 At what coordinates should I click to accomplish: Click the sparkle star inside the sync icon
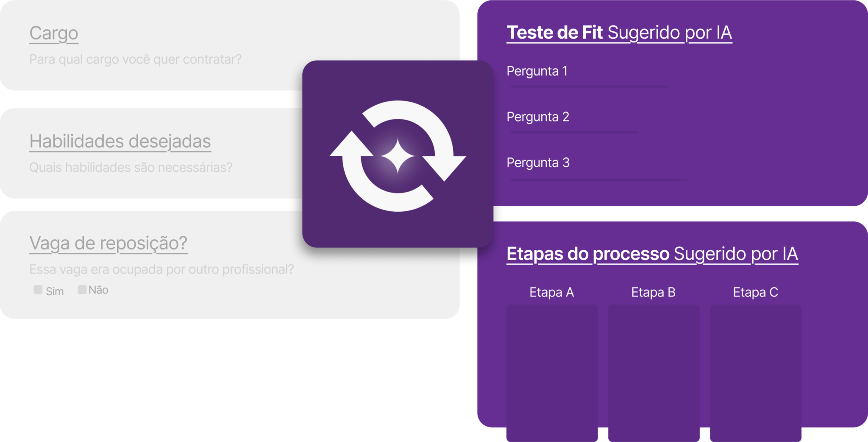398,156
